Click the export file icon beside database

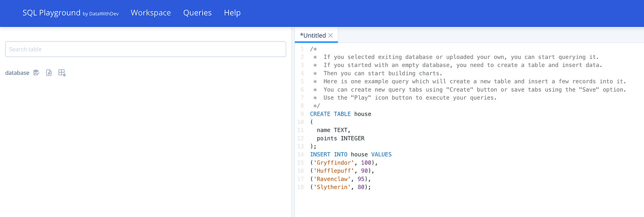pos(49,73)
